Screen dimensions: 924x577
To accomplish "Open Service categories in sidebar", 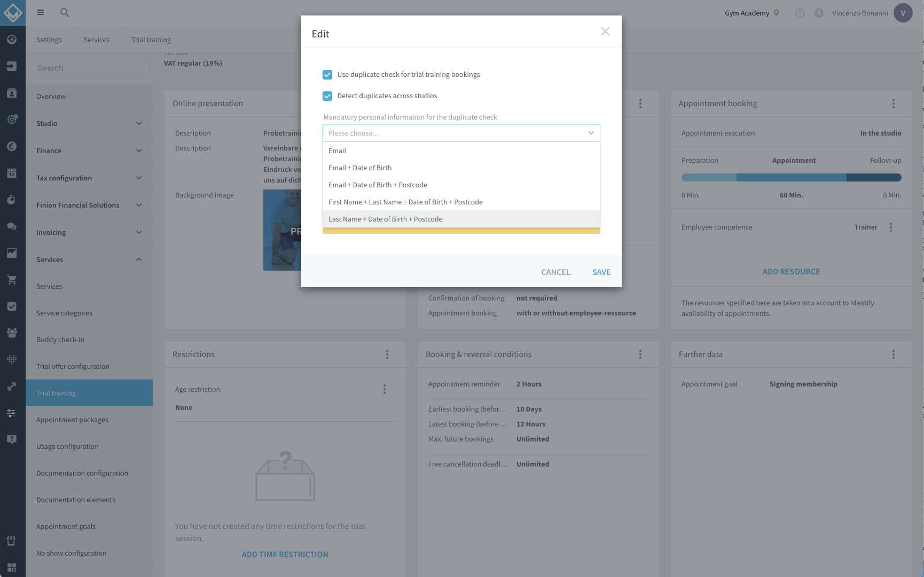I will coord(89,313).
